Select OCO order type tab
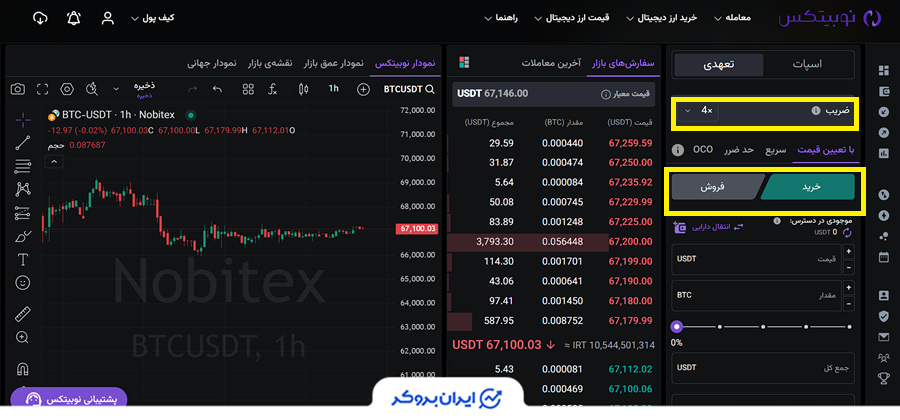The height and width of the screenshot is (420, 900). [x=703, y=150]
